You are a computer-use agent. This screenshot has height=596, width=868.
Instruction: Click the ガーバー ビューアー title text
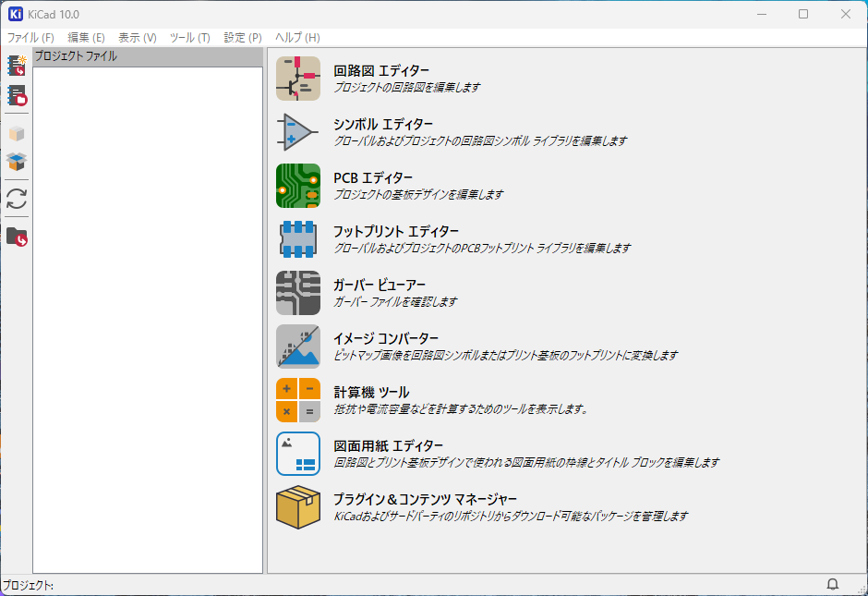[380, 286]
